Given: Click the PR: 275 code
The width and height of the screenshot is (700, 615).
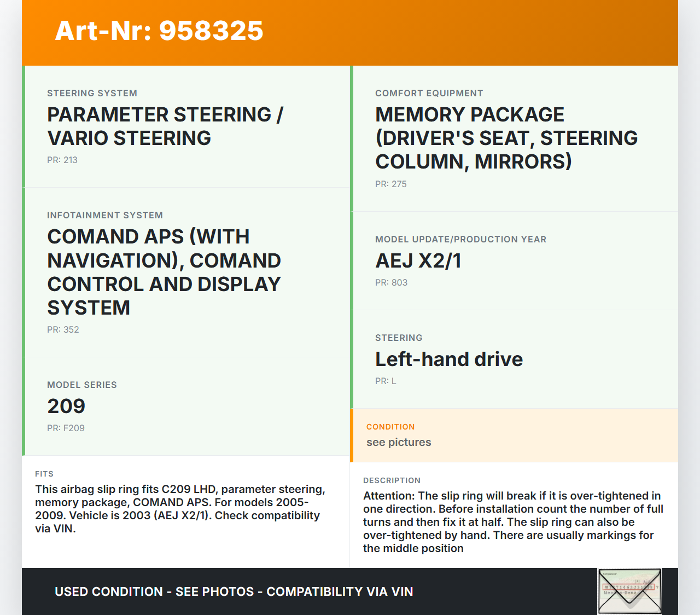Looking at the screenshot, I should (390, 184).
